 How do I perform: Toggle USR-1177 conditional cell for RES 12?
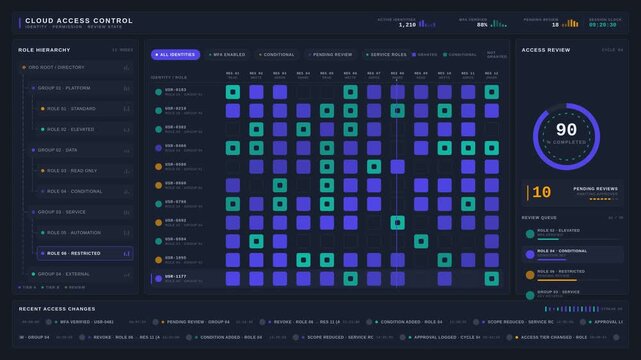click(491, 279)
